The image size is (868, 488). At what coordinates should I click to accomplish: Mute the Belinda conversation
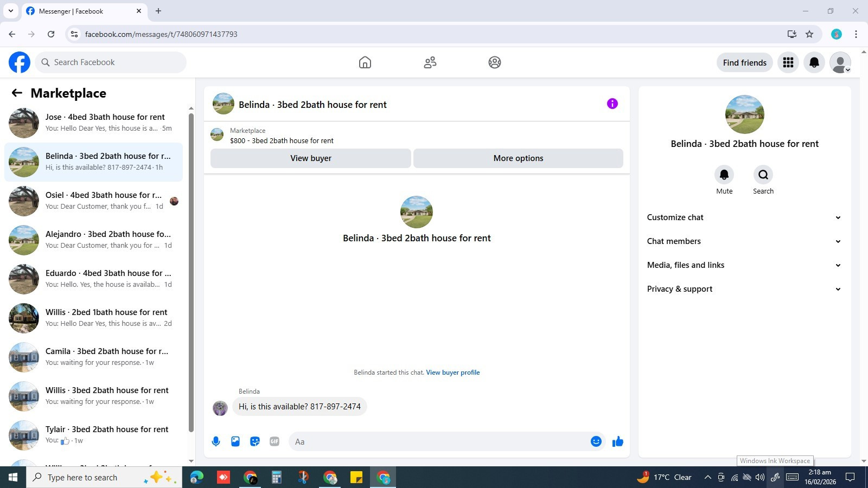[724, 175]
